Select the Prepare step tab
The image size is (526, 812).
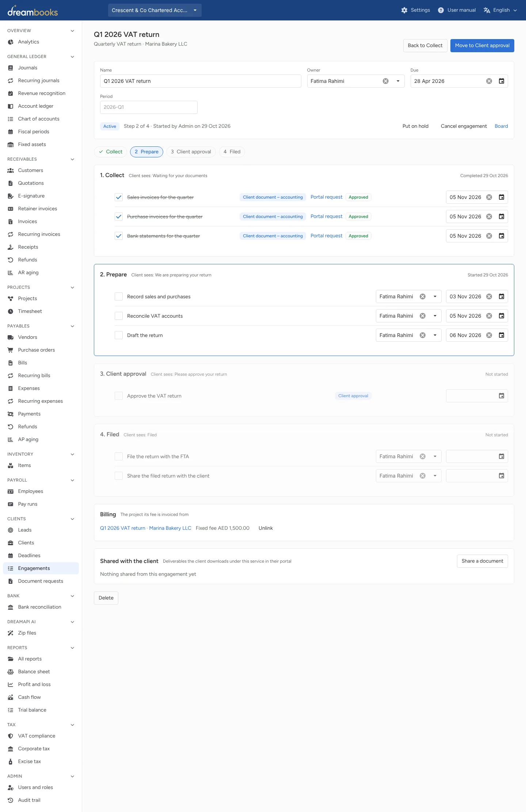click(x=146, y=152)
